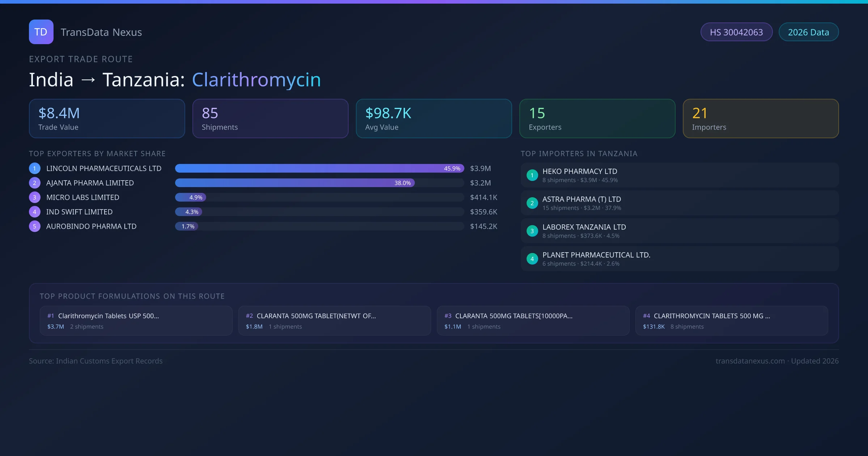The width and height of the screenshot is (868, 456).
Task: Click Ajanta Pharma 38.0% share bar
Action: tap(294, 183)
